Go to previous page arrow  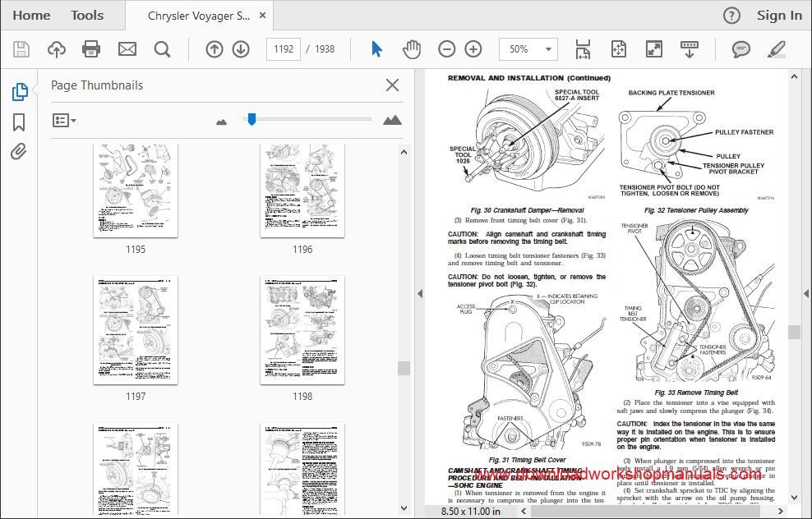click(x=215, y=49)
